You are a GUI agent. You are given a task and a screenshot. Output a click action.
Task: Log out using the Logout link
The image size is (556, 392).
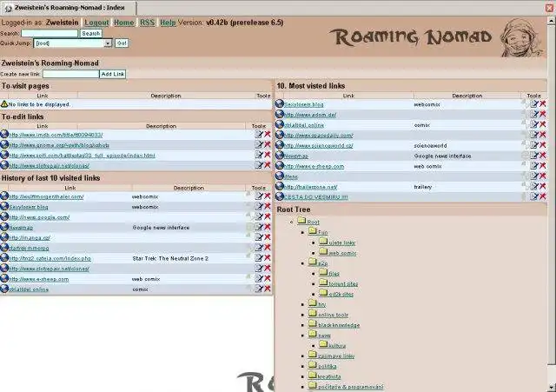pos(96,23)
